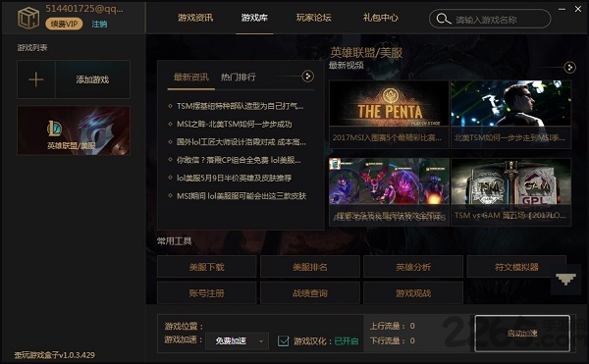Viewport: 589px width, 364px height.
Task: Click the League of Legends logo icon in game card
Action: (x=54, y=129)
